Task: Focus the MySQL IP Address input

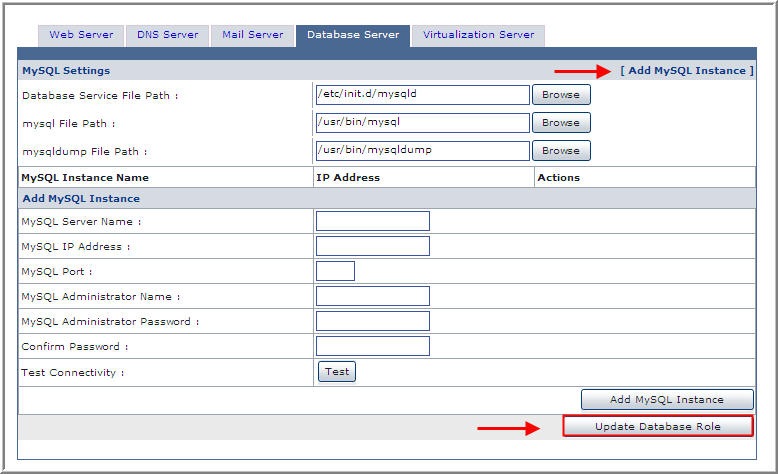Action: click(x=372, y=246)
